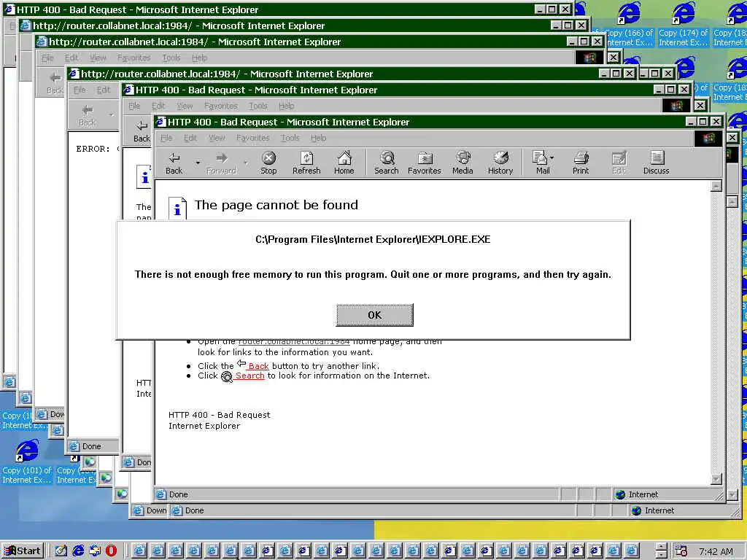Click 'ERROR:' text in router window page
Image resolution: width=747 pixels, height=560 pixels.
[93, 149]
